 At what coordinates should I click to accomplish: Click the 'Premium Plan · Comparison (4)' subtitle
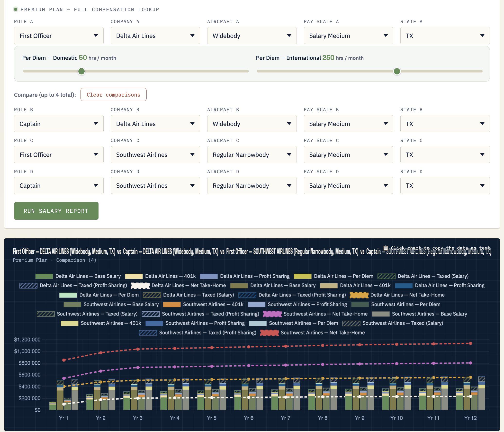tap(54, 260)
